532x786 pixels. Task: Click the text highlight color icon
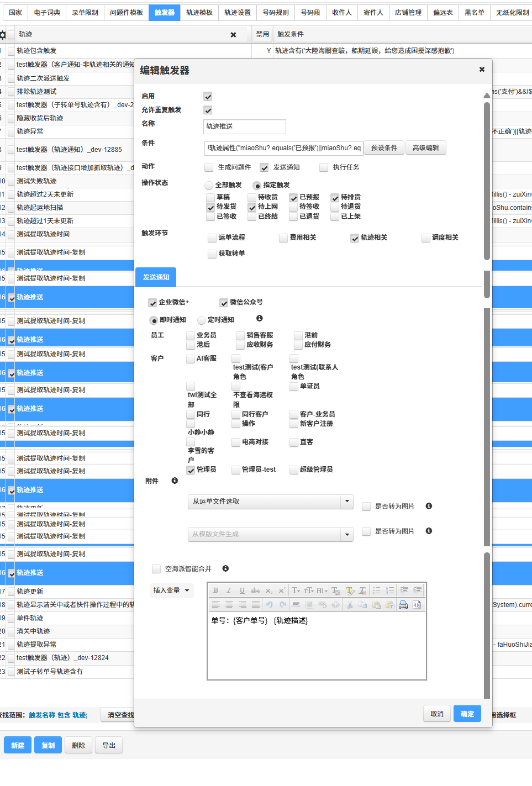pos(350,590)
